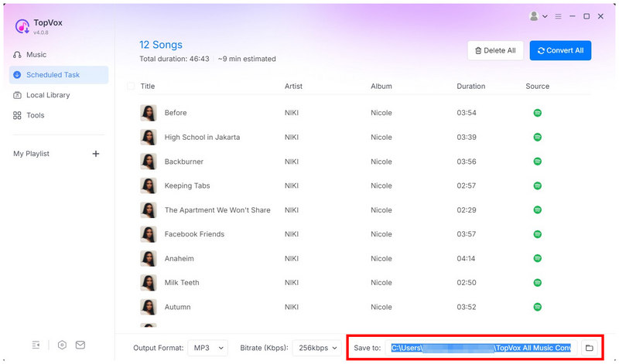Open settings hexagon icon in sidebar
This screenshot has width=619, height=364.
click(62, 345)
